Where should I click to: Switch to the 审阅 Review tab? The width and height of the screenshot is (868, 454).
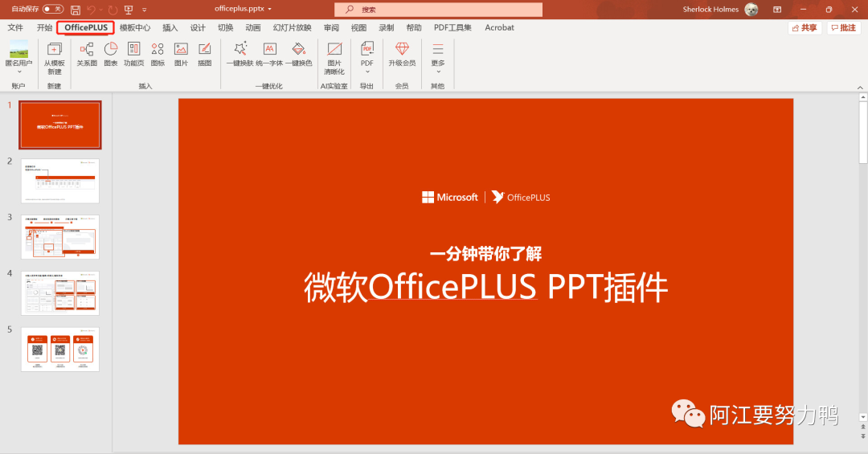point(331,27)
